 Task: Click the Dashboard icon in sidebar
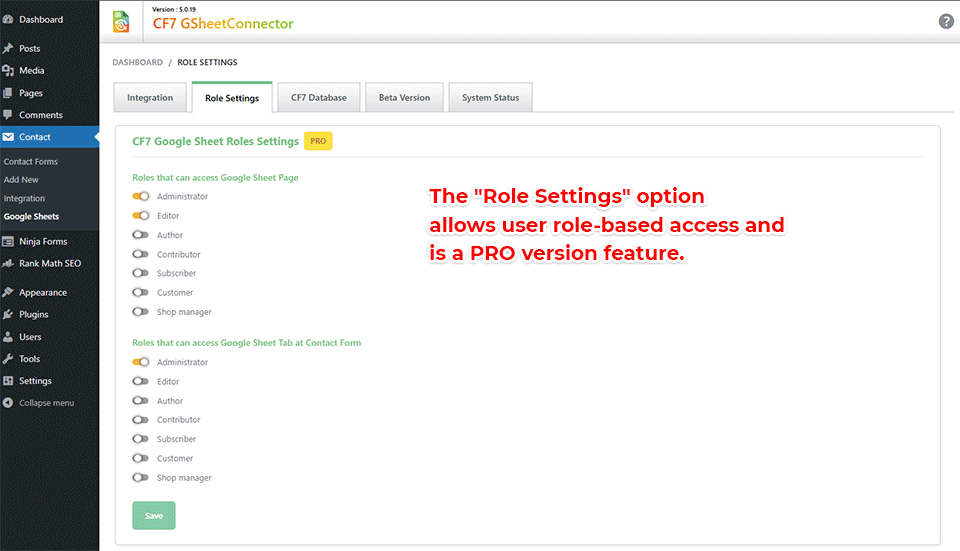[8, 20]
